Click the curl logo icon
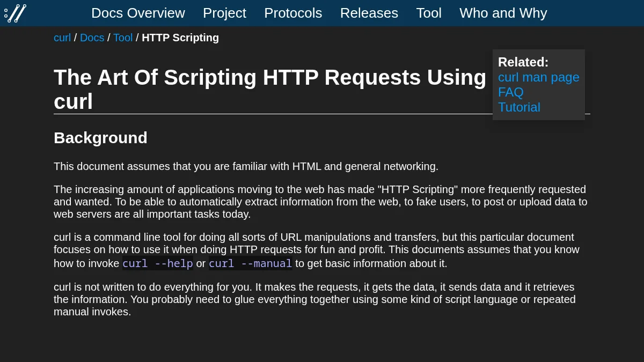The image size is (644, 362). [15, 13]
